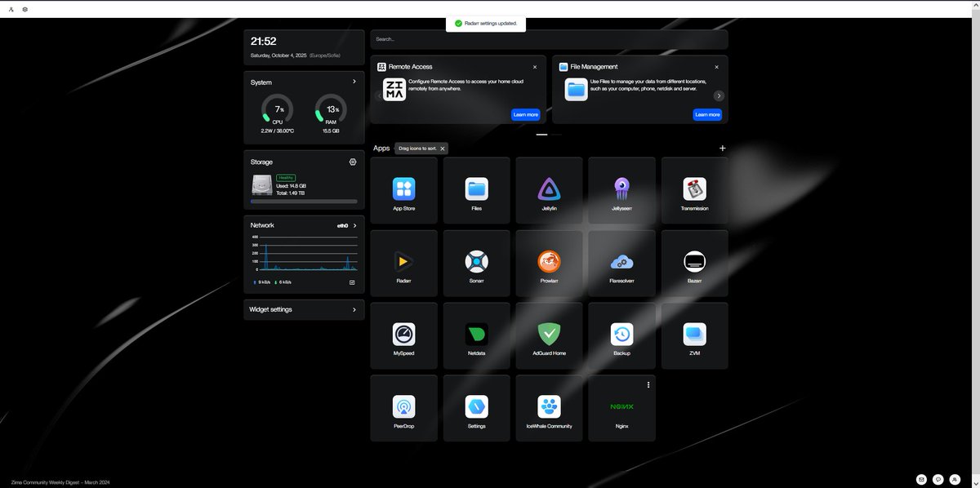Open the chat bubble icon at bottom right
The image size is (980, 488).
(x=938, y=479)
